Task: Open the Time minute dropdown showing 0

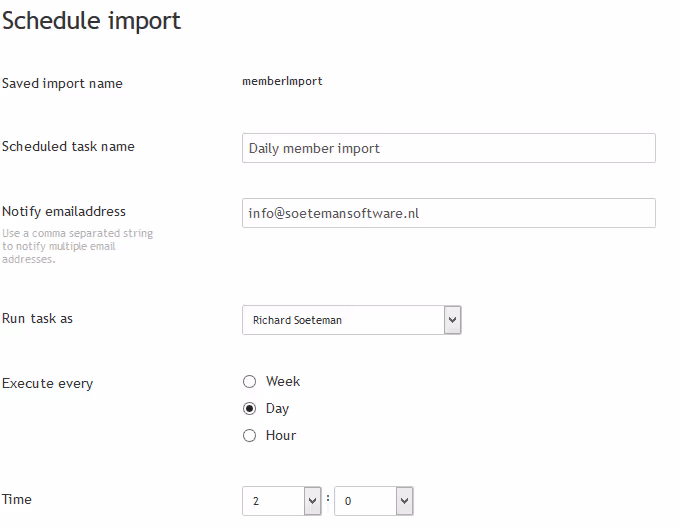Action: click(x=374, y=501)
